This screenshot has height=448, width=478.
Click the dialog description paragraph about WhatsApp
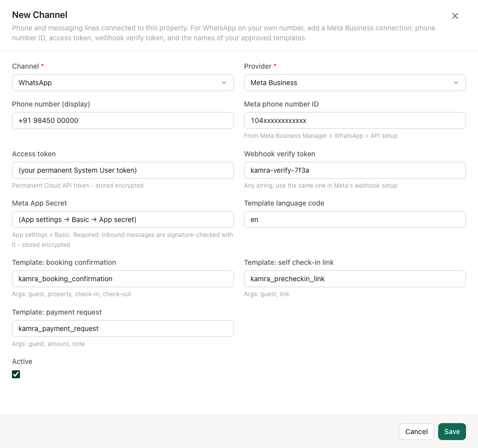[x=224, y=33]
